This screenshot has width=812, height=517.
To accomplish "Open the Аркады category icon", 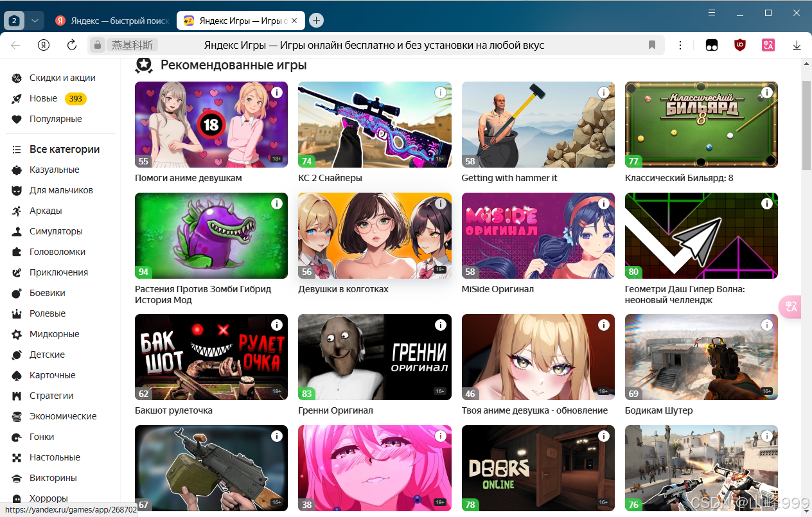I will [17, 211].
